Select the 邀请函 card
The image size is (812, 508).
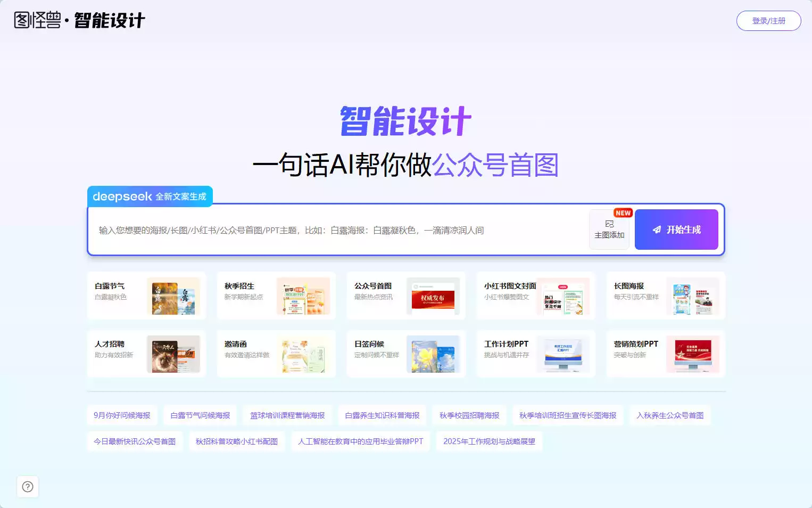(x=276, y=354)
